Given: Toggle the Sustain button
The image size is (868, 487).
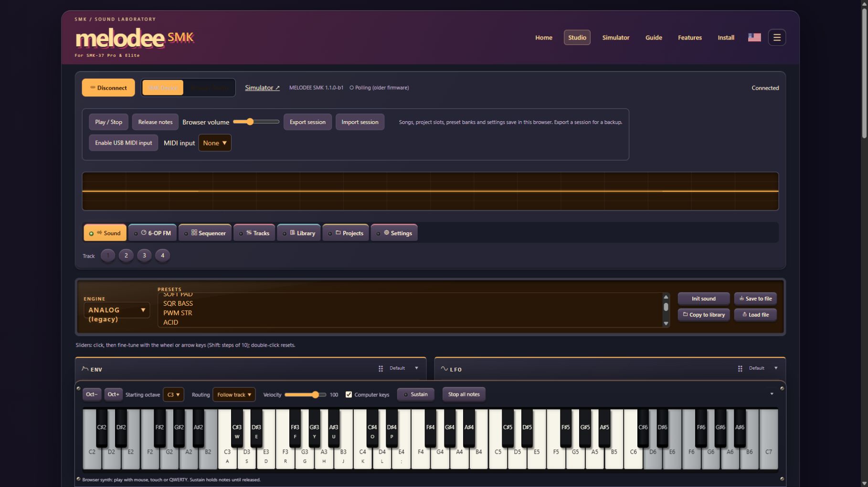Looking at the screenshot, I should pos(415,394).
